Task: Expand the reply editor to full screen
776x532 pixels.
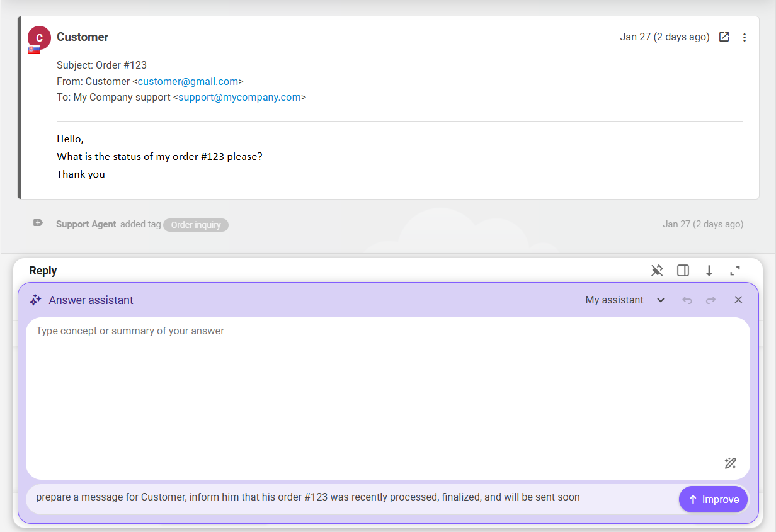Action: click(734, 271)
